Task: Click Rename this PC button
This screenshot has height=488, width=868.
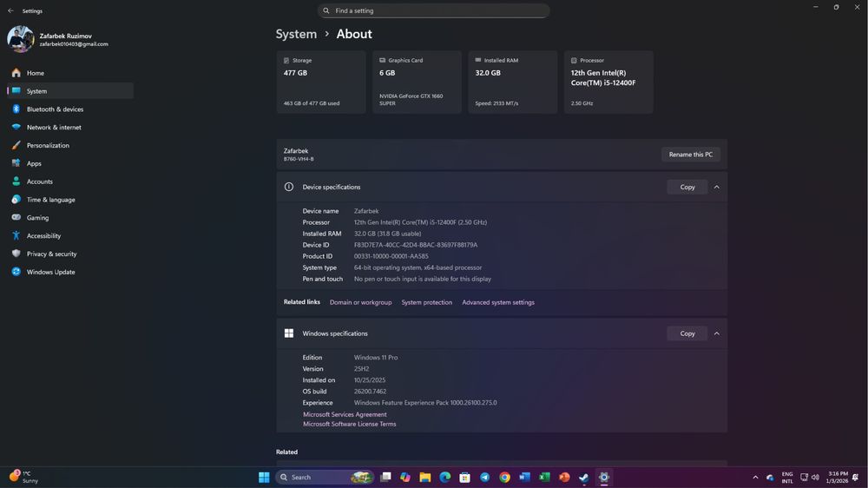Action: pyautogui.click(x=690, y=155)
